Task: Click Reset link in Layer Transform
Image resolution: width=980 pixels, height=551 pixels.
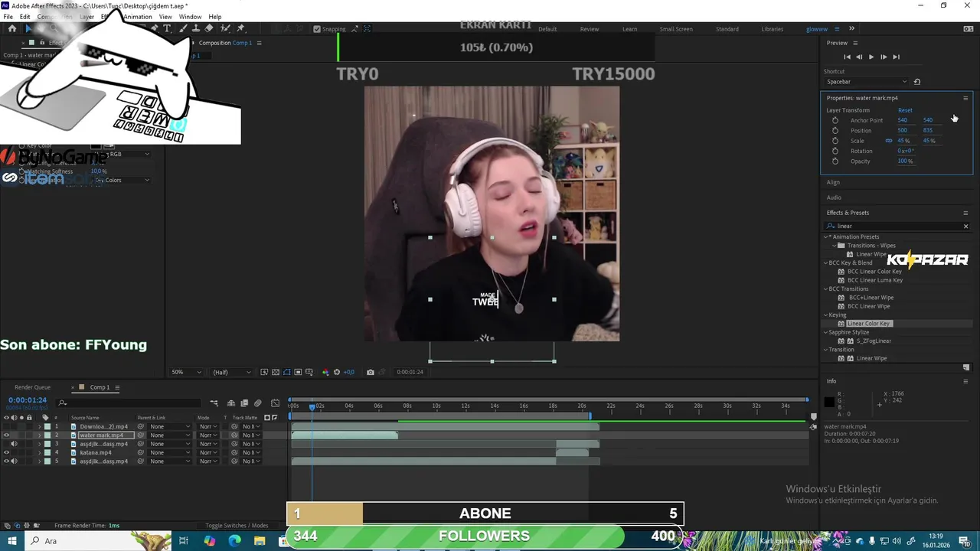Action: [x=905, y=110]
